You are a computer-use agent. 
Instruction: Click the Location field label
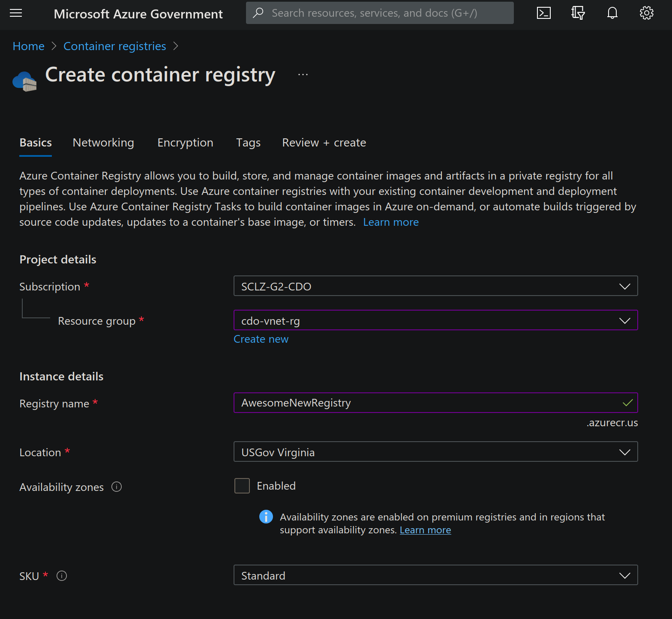point(40,452)
